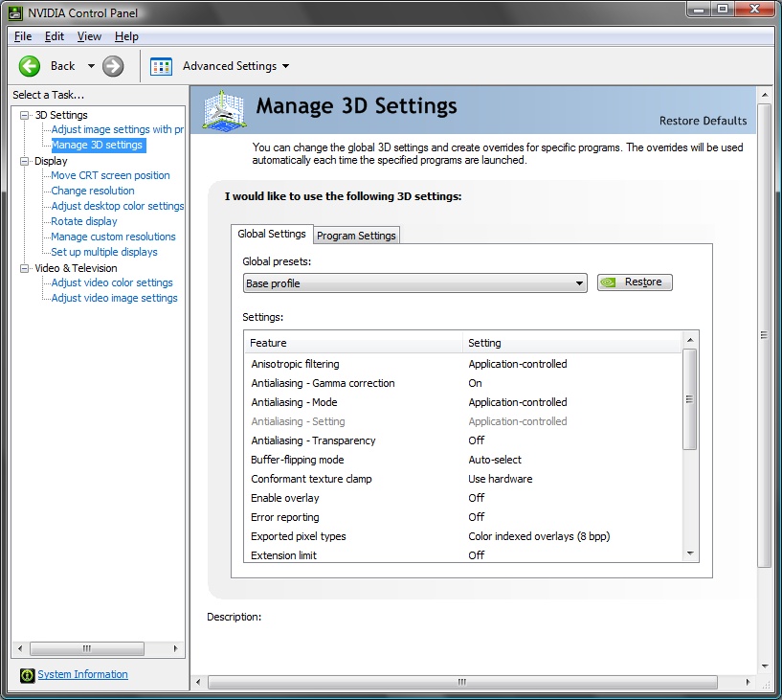Select the Global Settings tab

point(272,234)
